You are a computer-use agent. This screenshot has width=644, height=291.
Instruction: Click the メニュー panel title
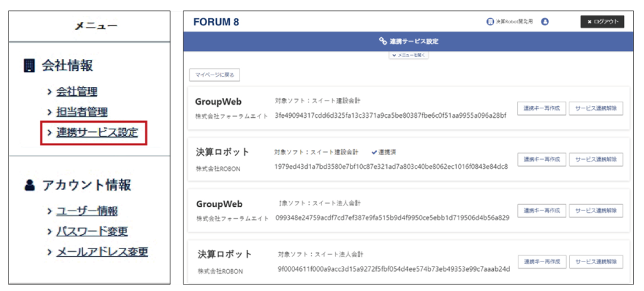point(96,26)
